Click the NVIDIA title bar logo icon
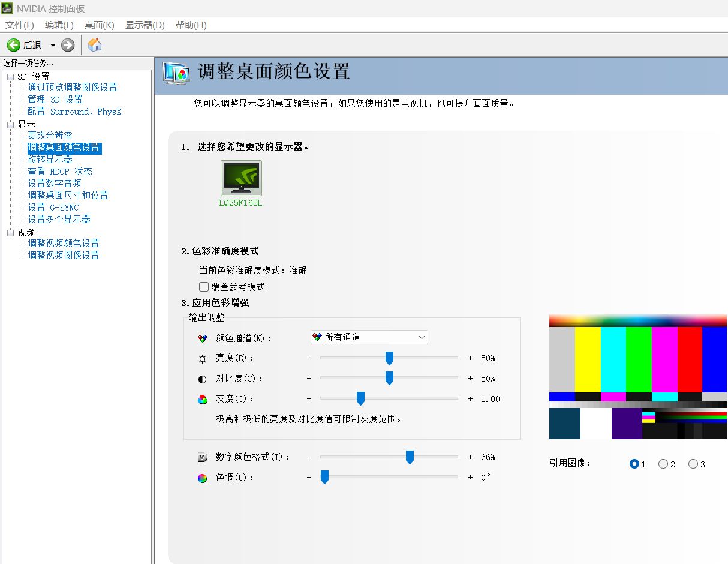 pos(7,8)
